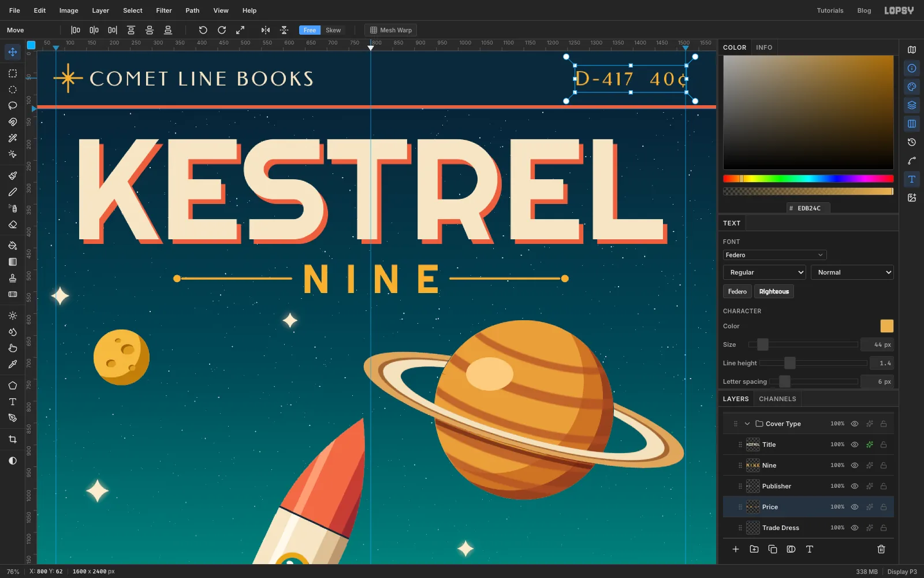
Task: Click the Mesh Warp button
Action: click(x=390, y=30)
